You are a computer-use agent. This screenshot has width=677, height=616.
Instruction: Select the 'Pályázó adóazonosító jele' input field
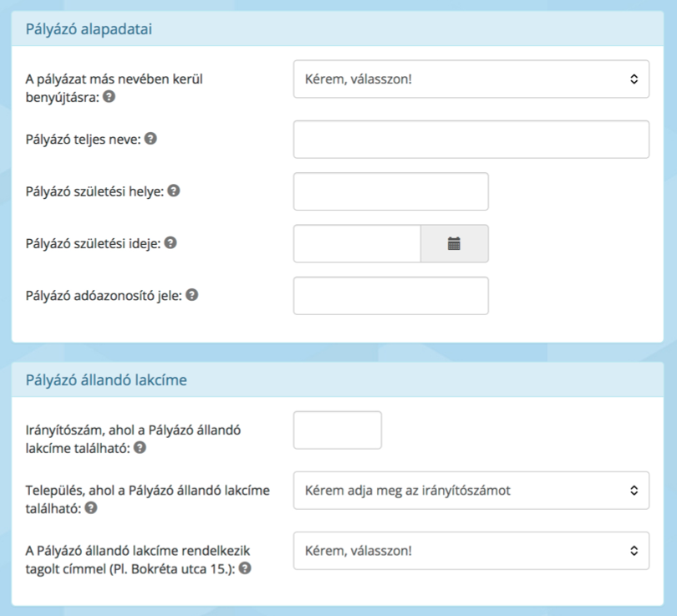(390, 296)
